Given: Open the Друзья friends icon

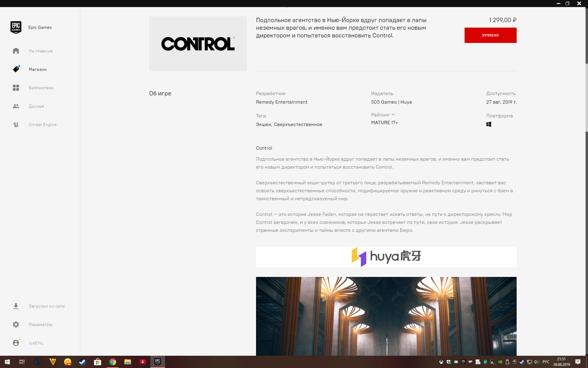Looking at the screenshot, I should point(16,106).
